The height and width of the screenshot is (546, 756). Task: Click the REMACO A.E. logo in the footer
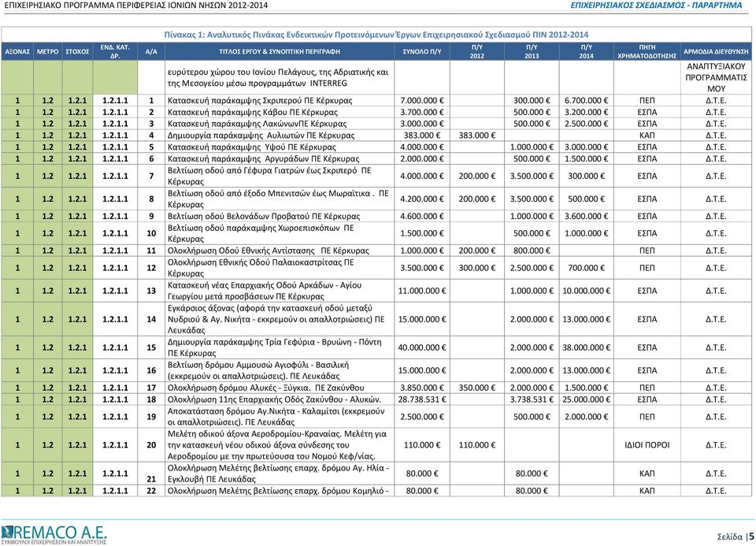(x=54, y=534)
